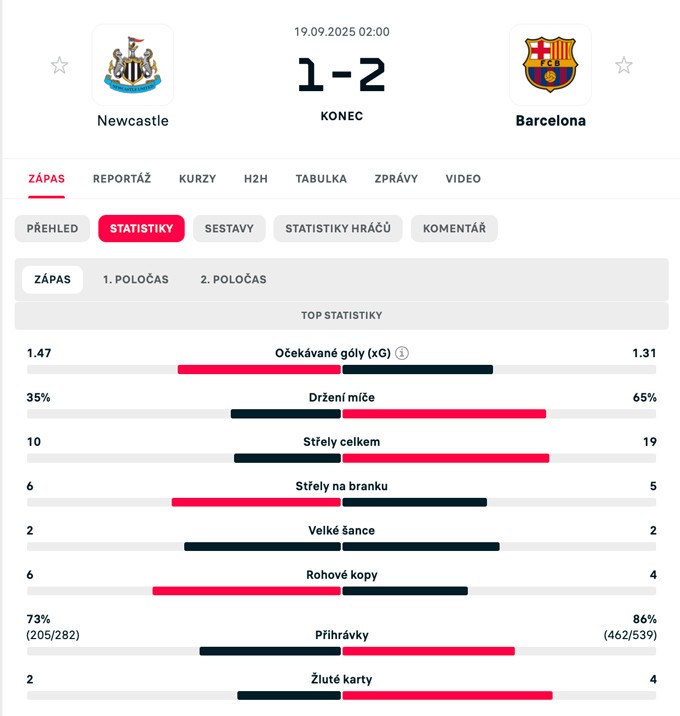Open the FC Barcelona club crest
680x716 pixels.
tap(550, 65)
